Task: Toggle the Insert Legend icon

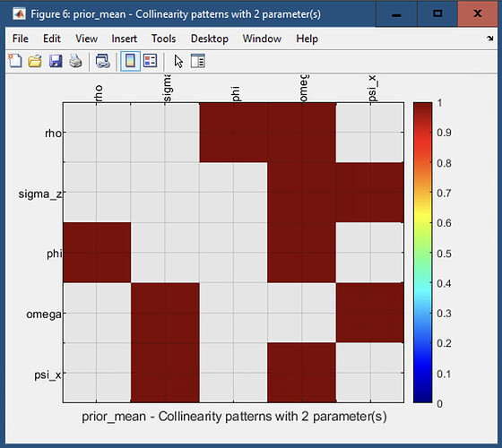Action: tap(151, 61)
